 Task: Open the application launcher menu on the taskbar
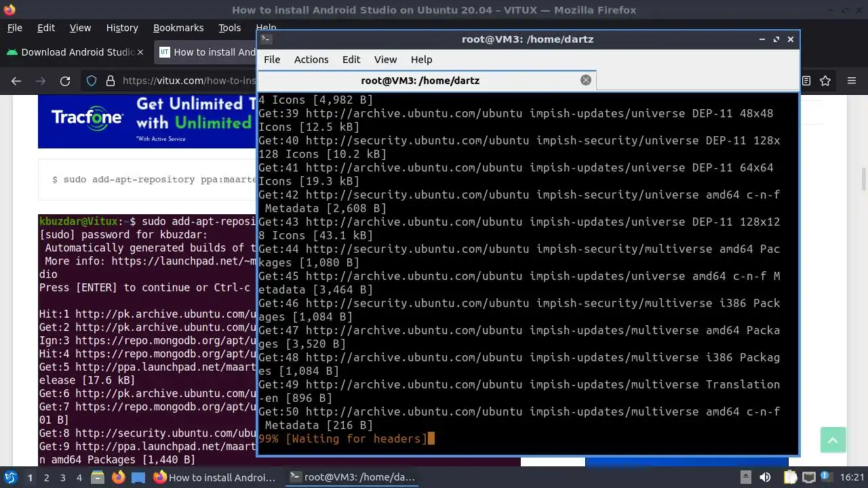click(10, 477)
